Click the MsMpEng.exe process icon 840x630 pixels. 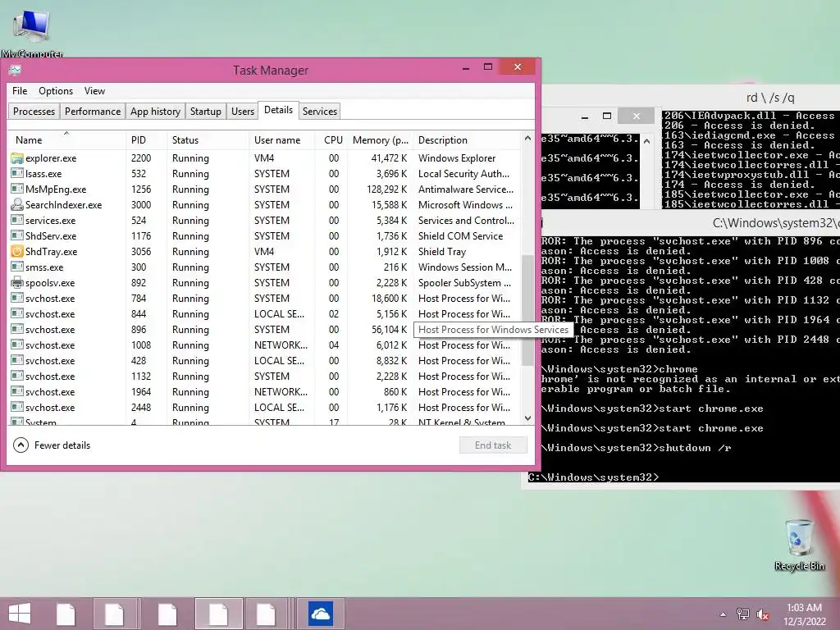(x=17, y=189)
